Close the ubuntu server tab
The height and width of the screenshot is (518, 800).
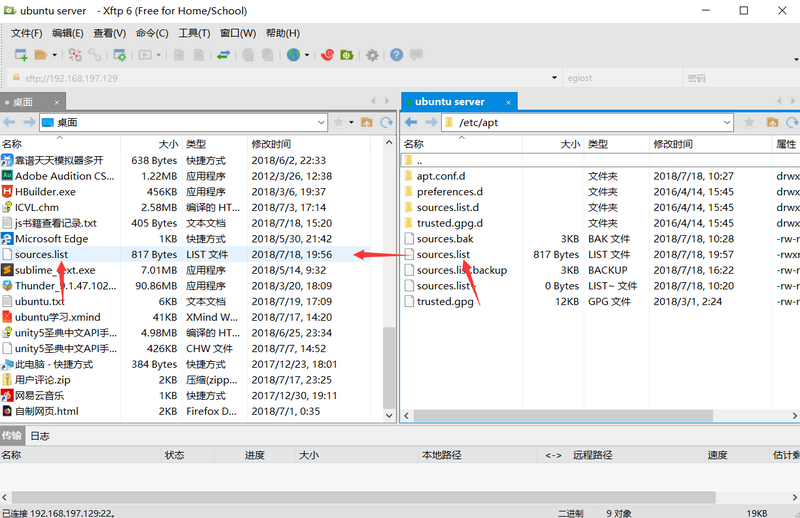(508, 103)
